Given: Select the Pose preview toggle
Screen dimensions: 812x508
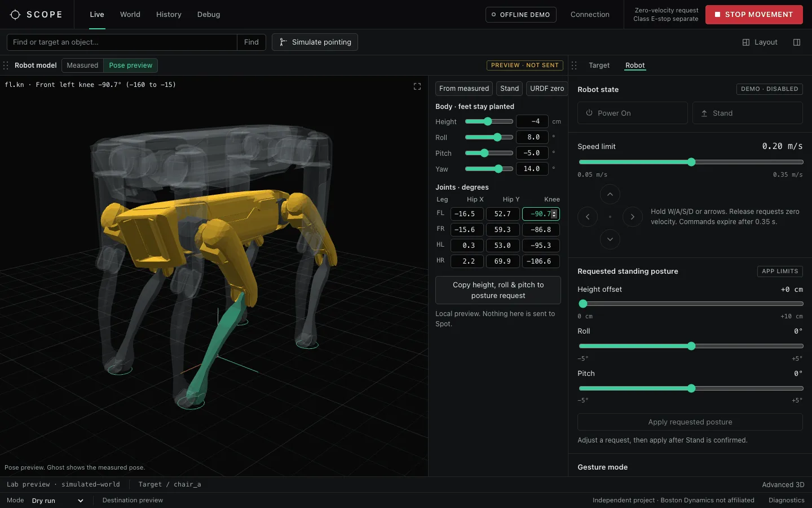Looking at the screenshot, I should 131,65.
